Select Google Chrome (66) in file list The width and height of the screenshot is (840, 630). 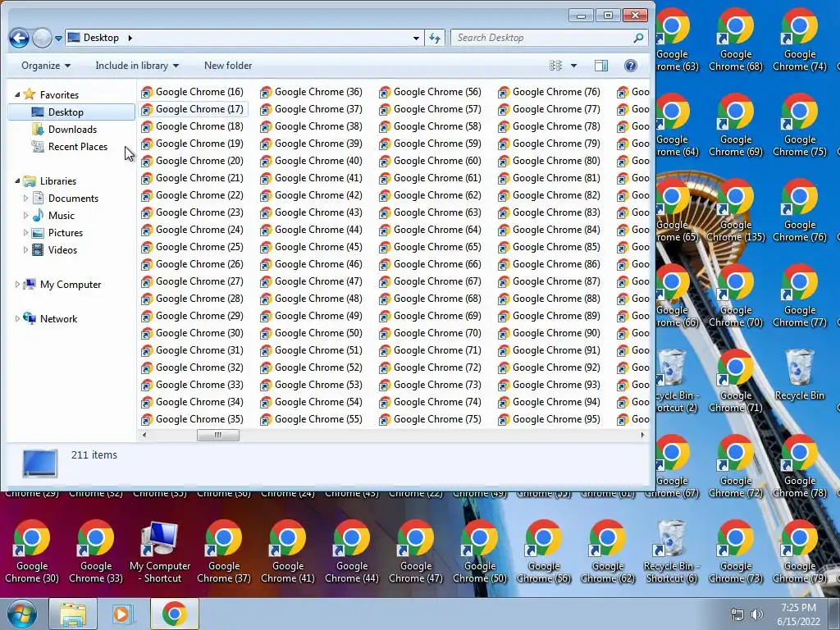coord(430,264)
